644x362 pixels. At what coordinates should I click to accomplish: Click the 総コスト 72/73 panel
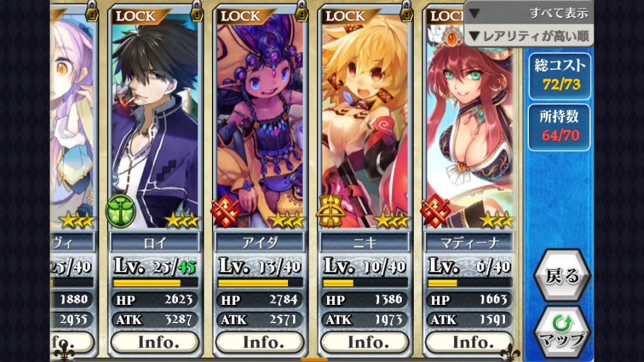560,76
